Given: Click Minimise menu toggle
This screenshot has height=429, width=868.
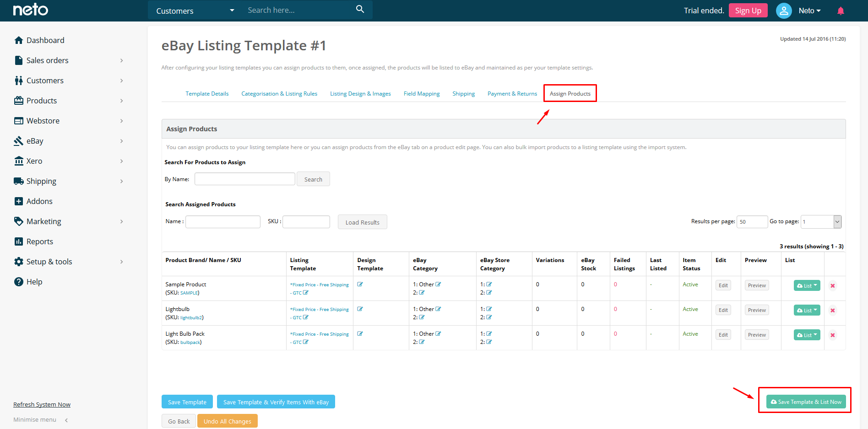Looking at the screenshot, I should (41, 420).
